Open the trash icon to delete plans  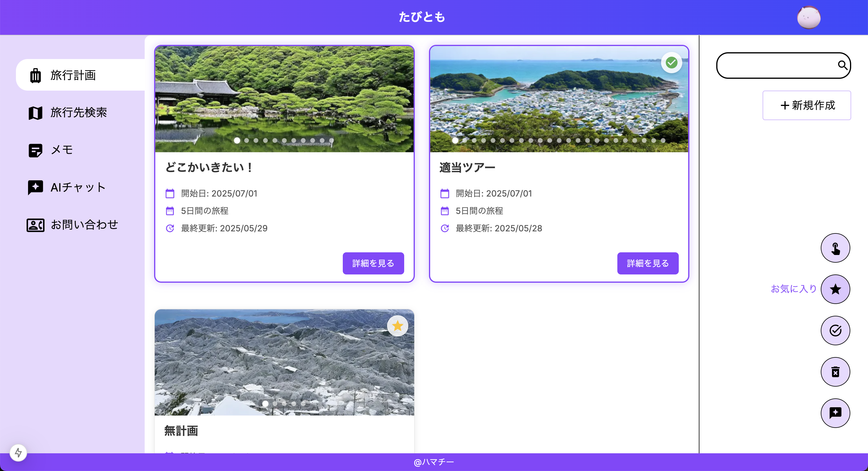pos(835,372)
